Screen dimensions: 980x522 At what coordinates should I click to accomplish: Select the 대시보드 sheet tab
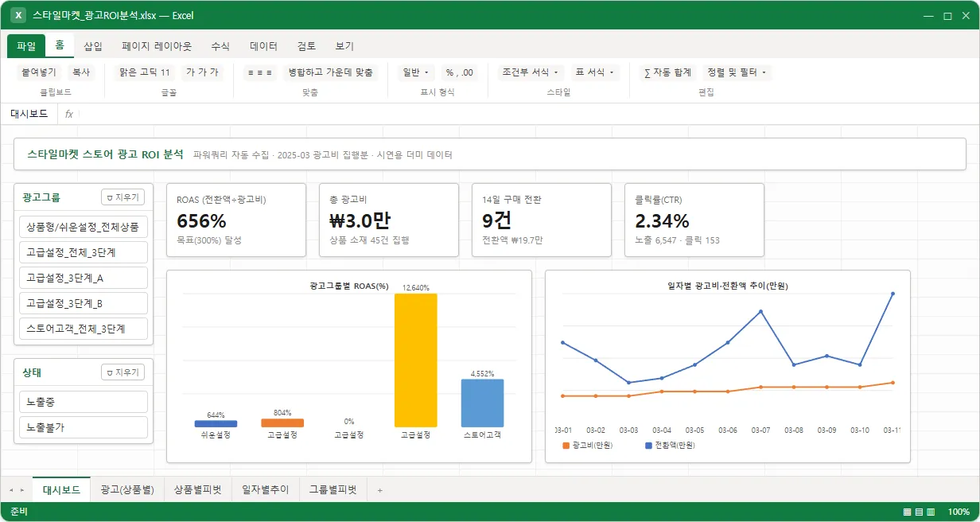coord(61,490)
